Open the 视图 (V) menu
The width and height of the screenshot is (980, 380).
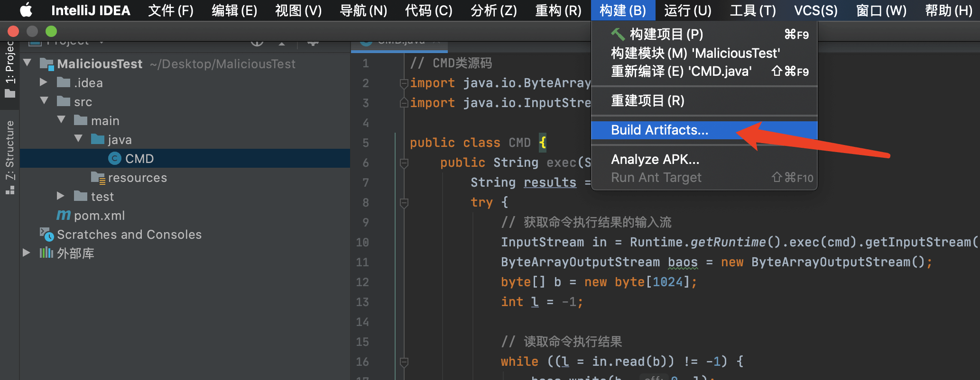[x=298, y=10]
